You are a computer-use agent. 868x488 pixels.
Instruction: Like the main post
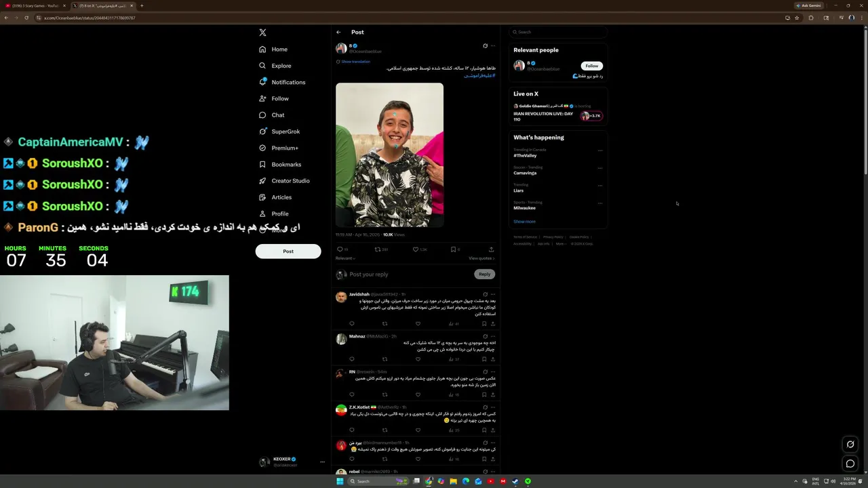(x=416, y=249)
